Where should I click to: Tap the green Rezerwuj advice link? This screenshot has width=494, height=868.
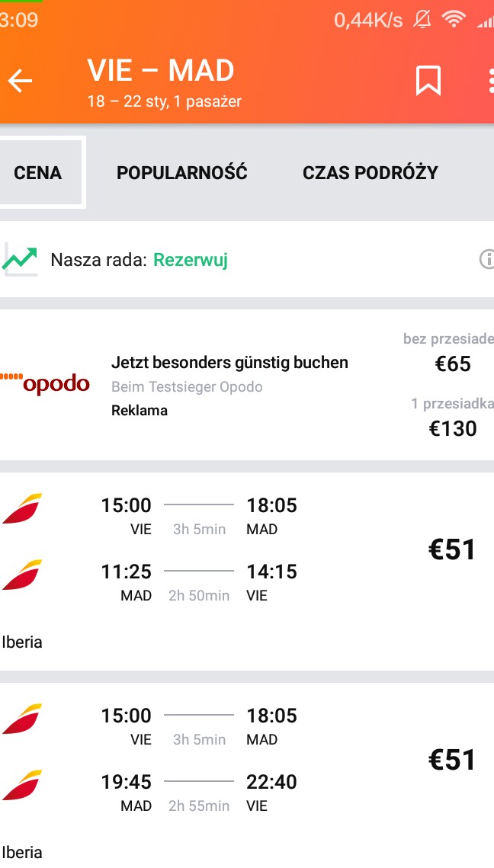191,260
